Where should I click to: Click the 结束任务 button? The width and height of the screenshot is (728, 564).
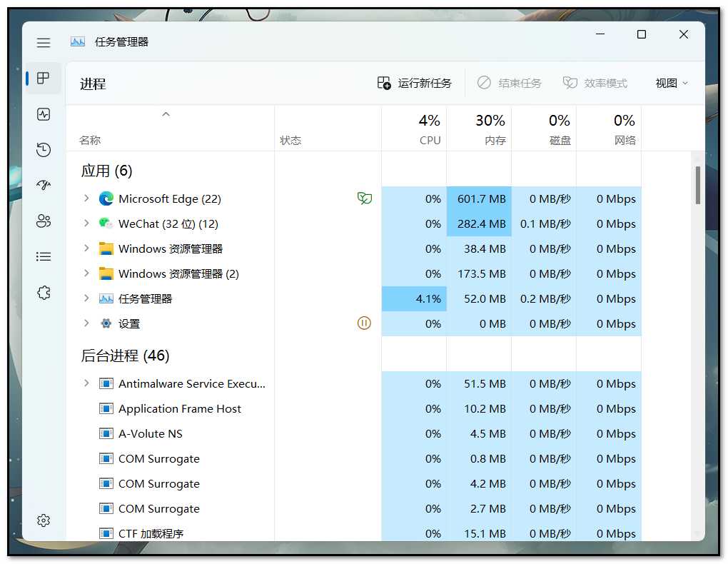tap(510, 84)
